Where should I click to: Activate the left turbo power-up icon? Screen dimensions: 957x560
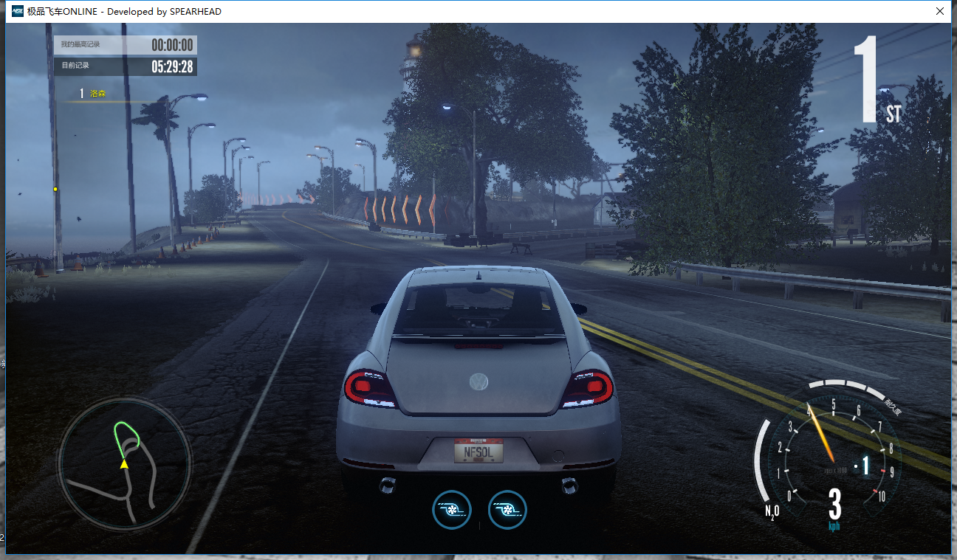click(452, 509)
